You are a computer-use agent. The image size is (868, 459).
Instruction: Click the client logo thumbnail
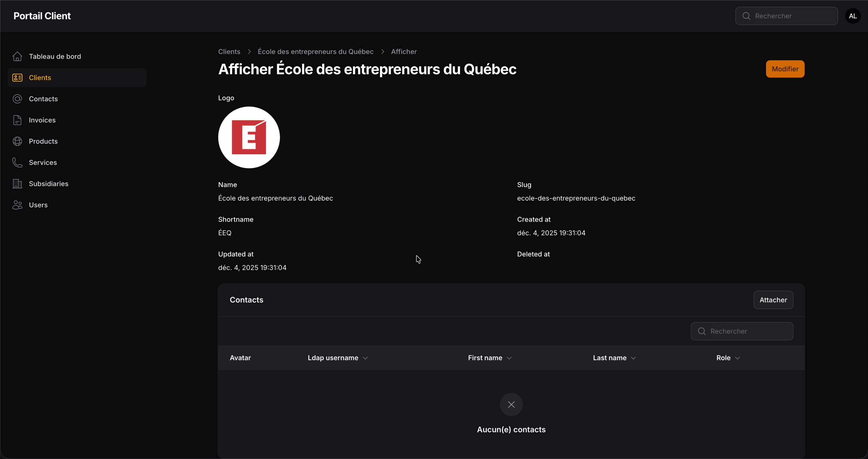pyautogui.click(x=249, y=138)
